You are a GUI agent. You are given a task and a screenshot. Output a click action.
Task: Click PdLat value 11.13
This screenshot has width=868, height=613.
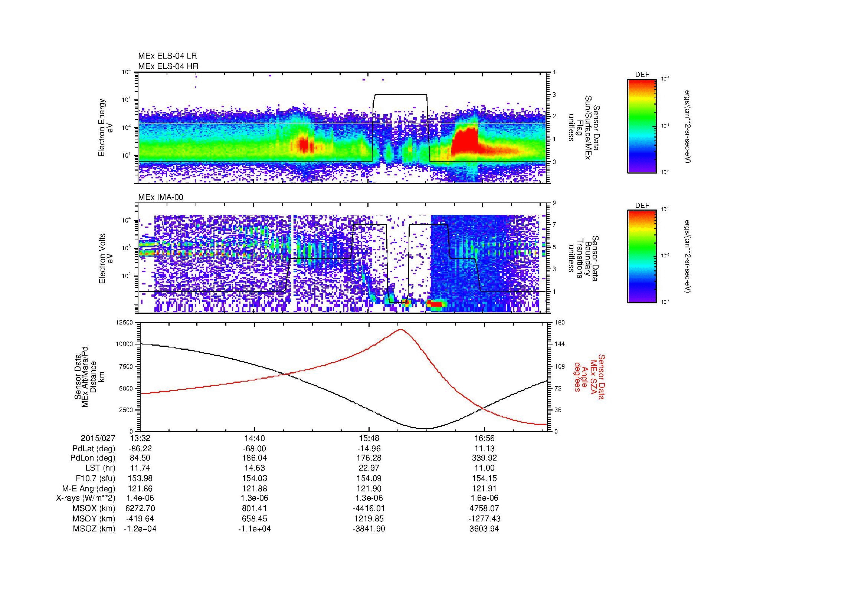click(484, 449)
